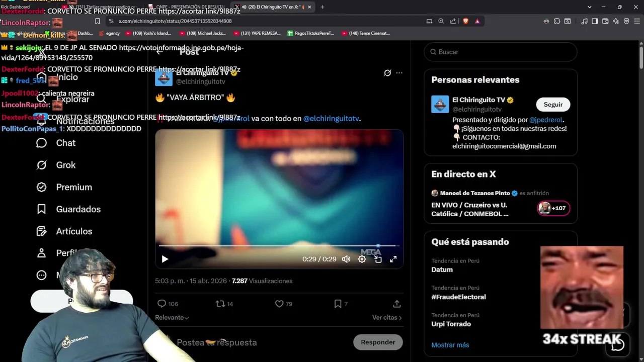644x362 pixels.
Task: Join the Cruzeiro vs U. Católica live space
Action: point(470,210)
